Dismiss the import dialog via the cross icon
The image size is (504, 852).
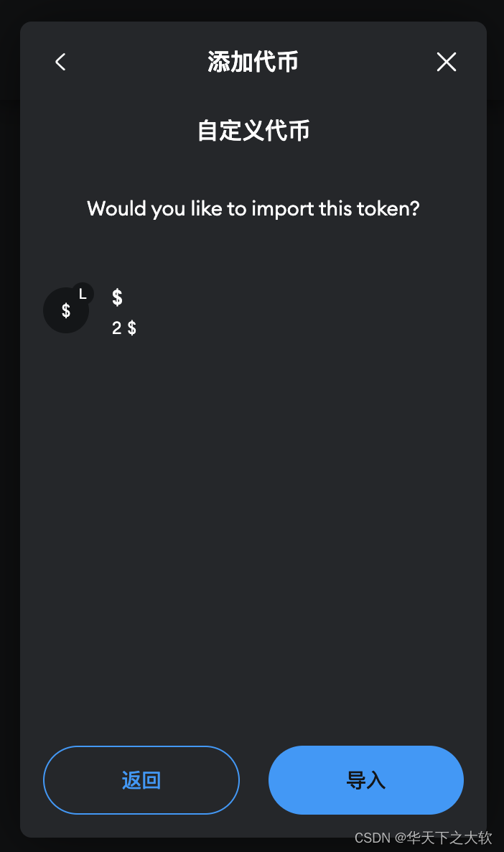point(447,62)
